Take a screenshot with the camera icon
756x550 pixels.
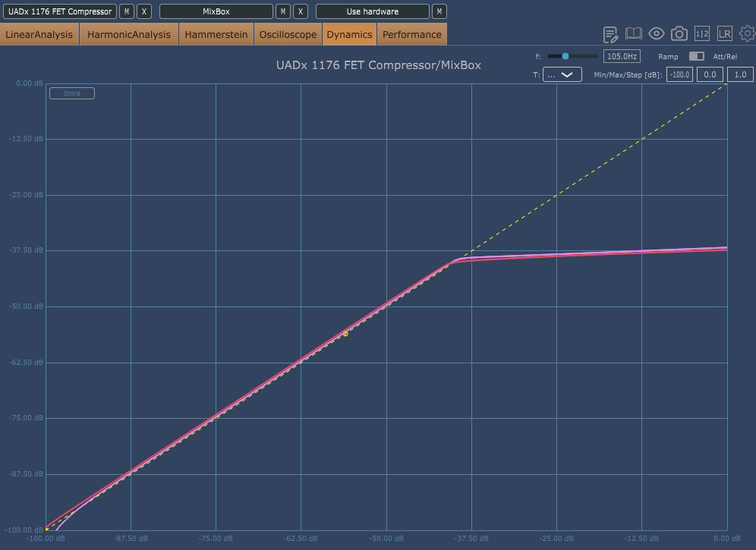click(679, 33)
